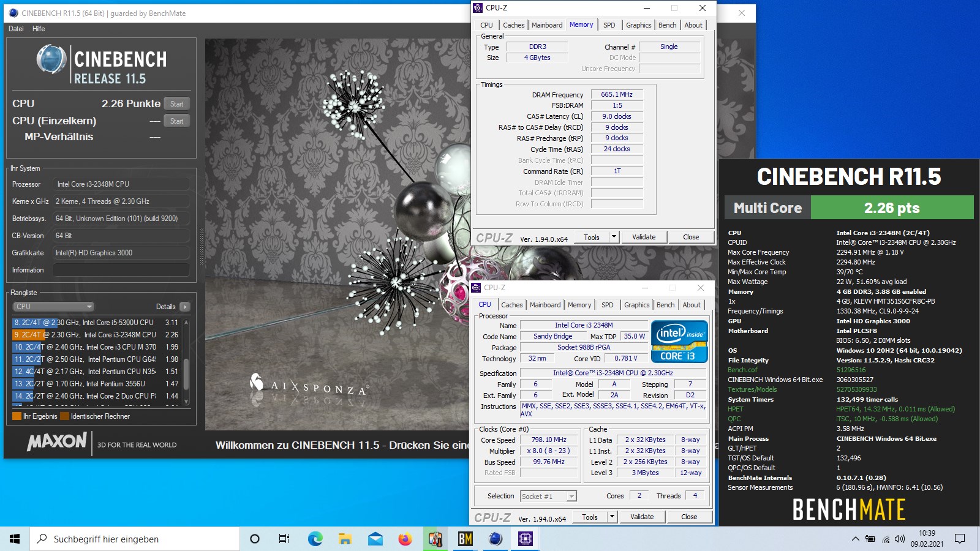Switch to Caches tab in upper CPU-Z

513,25
